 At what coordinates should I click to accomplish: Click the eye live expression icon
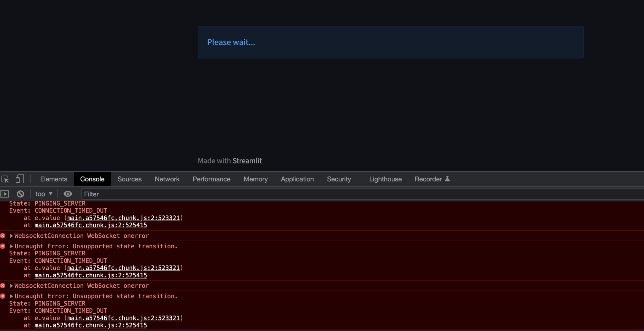(68, 194)
